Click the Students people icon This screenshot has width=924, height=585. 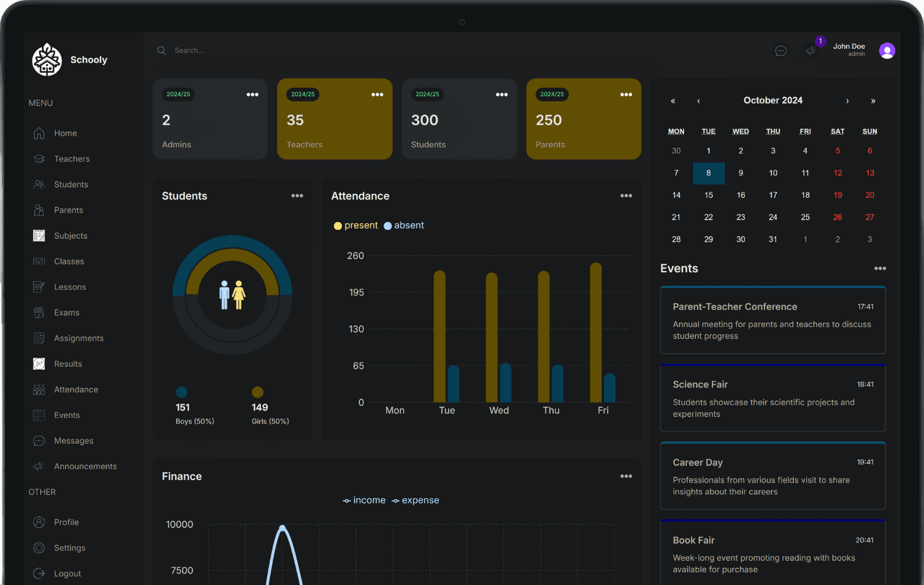(x=39, y=184)
